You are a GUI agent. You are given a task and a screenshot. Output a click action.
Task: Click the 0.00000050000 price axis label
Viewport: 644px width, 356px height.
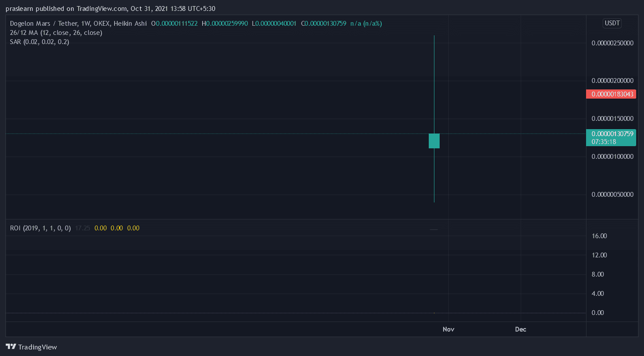(612, 195)
